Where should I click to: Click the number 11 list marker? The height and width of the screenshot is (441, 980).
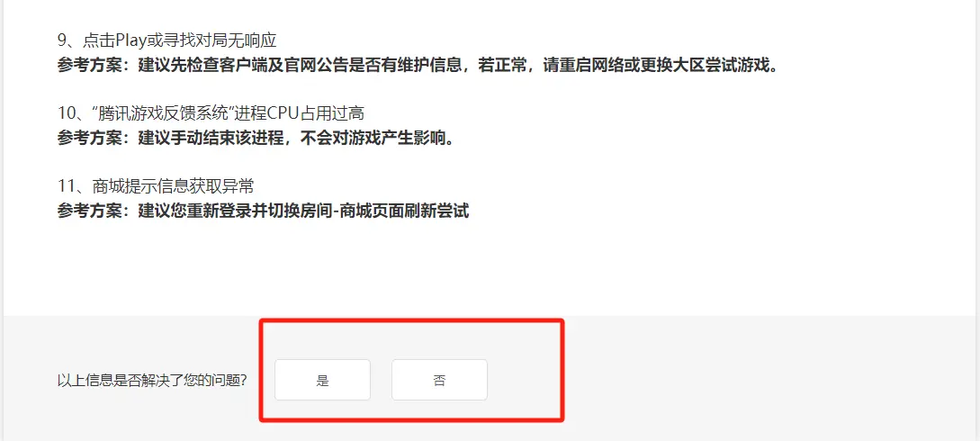67,186
